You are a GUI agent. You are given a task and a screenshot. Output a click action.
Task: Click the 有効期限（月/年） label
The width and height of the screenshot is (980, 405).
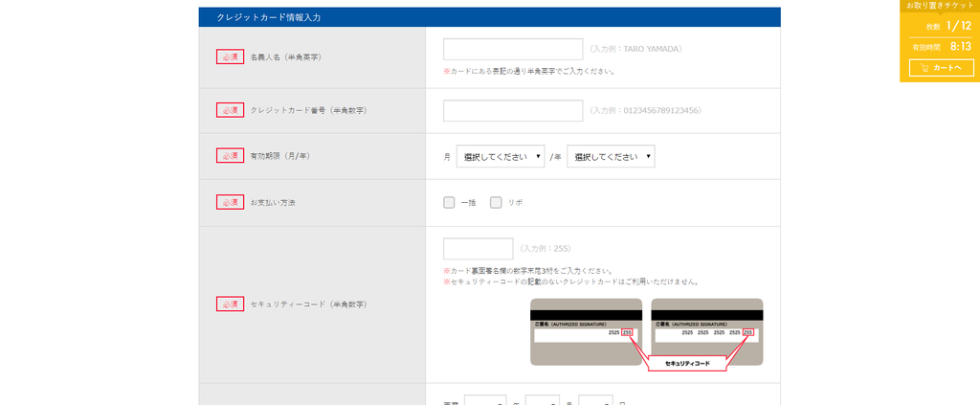pos(280,156)
